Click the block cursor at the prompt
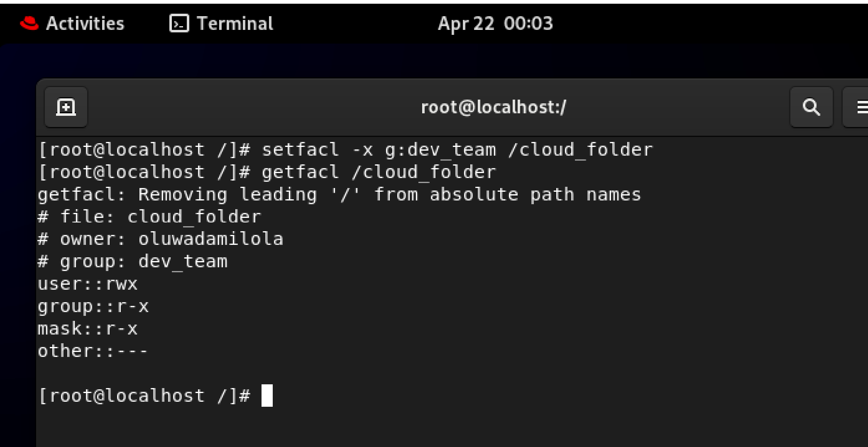868x447 pixels. (x=267, y=396)
